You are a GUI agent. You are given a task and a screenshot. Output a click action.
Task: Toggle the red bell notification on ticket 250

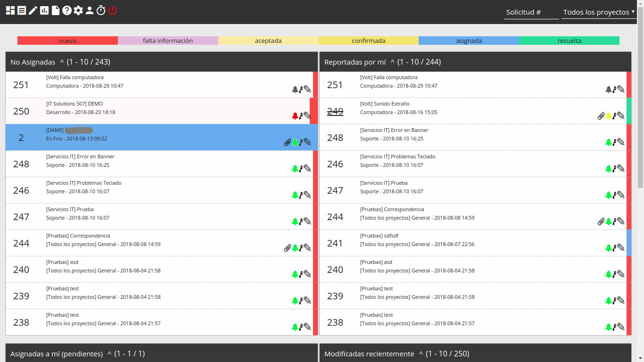point(294,115)
